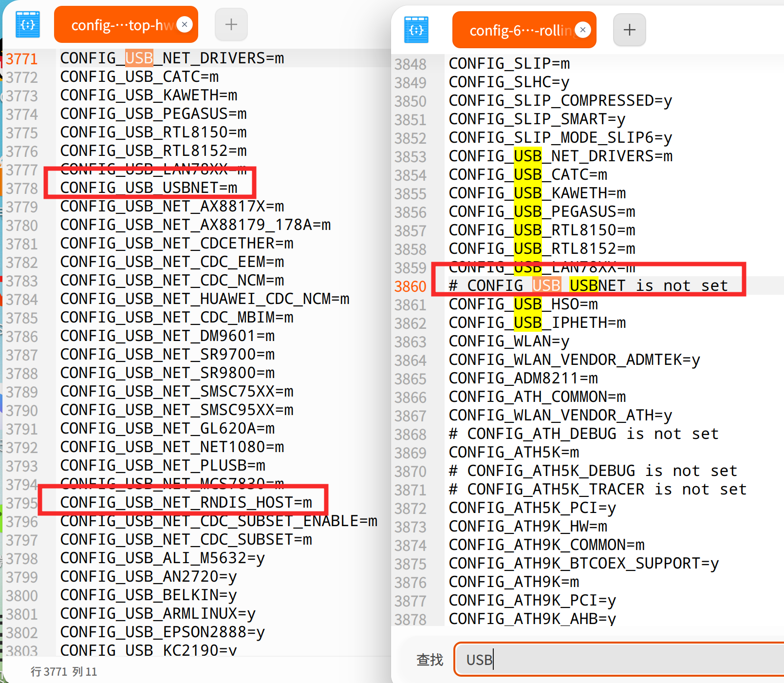Click the 查找 label beside search field
Image resolution: width=784 pixels, height=683 pixels.
click(430, 660)
